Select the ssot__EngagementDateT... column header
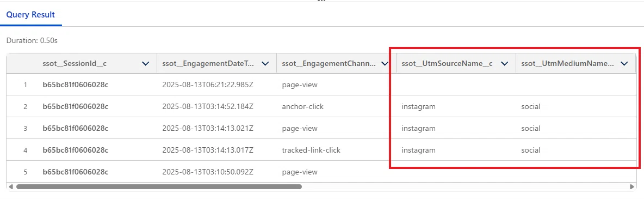This screenshot has width=644, height=199. point(208,63)
